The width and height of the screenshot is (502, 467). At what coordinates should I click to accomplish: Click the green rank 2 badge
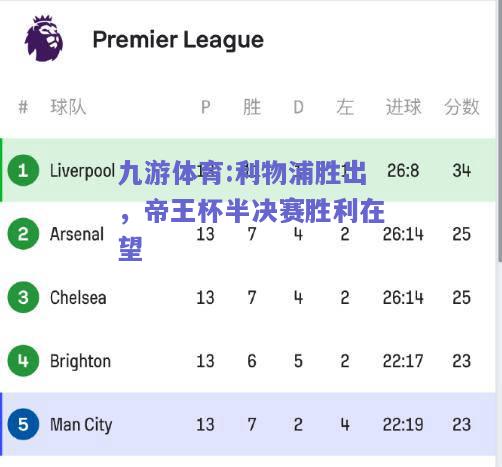click(23, 234)
